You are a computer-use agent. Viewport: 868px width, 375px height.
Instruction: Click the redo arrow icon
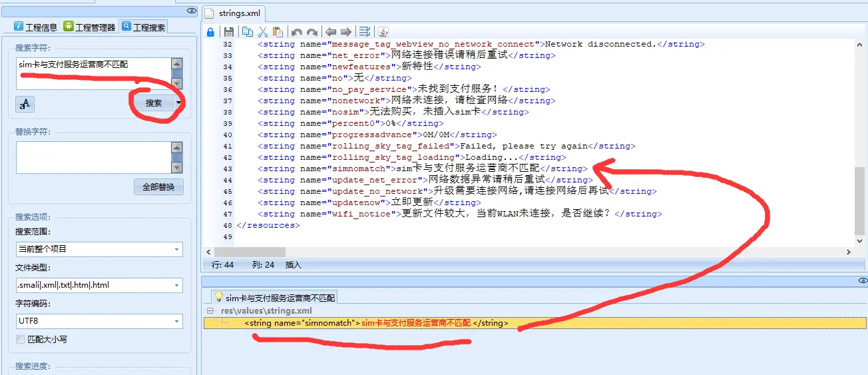point(312,31)
